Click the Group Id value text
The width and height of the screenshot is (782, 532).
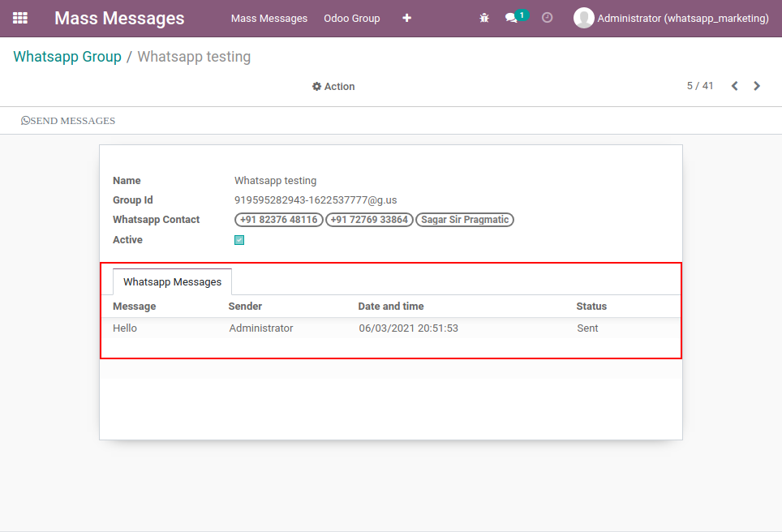[316, 200]
